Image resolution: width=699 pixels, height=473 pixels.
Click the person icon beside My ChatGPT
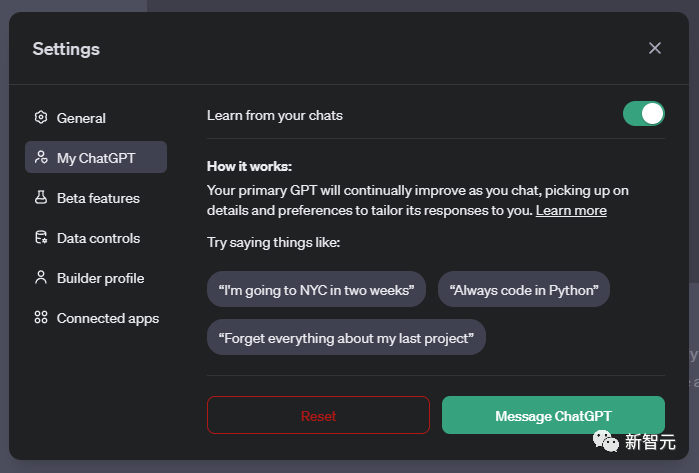pyautogui.click(x=41, y=158)
